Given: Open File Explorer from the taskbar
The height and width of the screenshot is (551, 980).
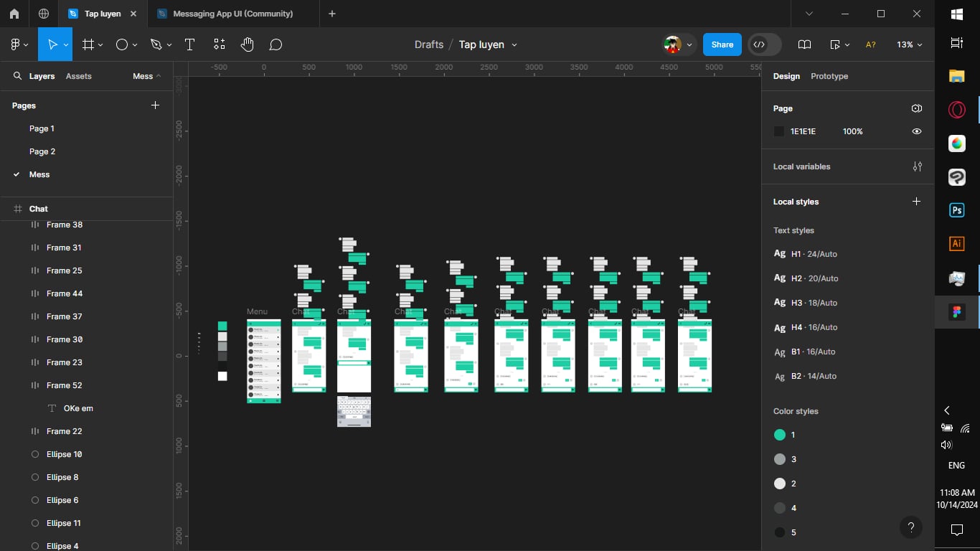Looking at the screenshot, I should click(x=957, y=76).
